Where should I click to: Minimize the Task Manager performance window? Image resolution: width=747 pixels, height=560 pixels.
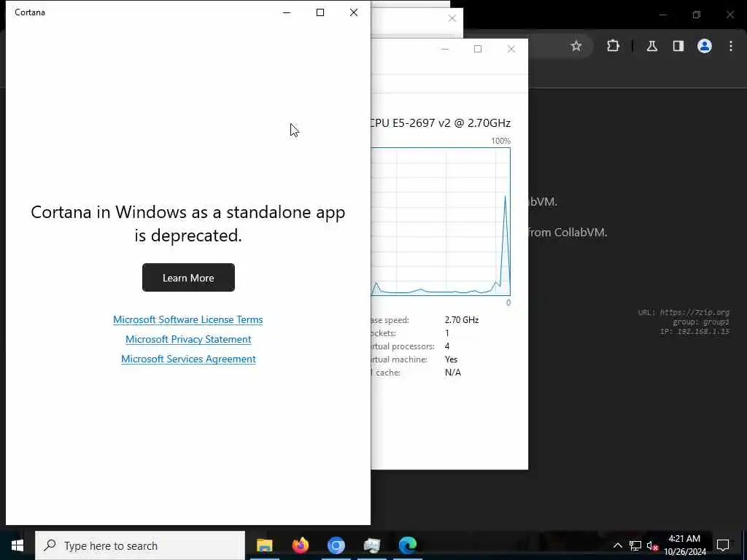click(445, 49)
